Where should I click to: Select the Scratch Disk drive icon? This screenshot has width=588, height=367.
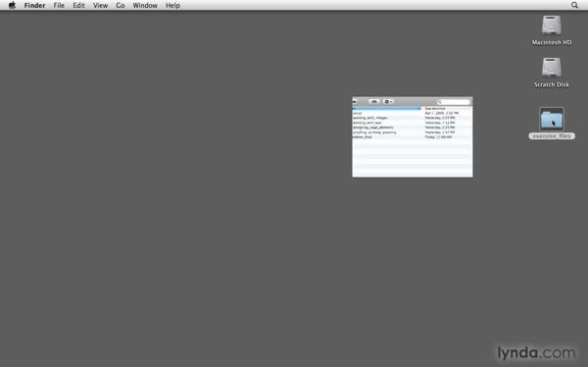coord(551,68)
